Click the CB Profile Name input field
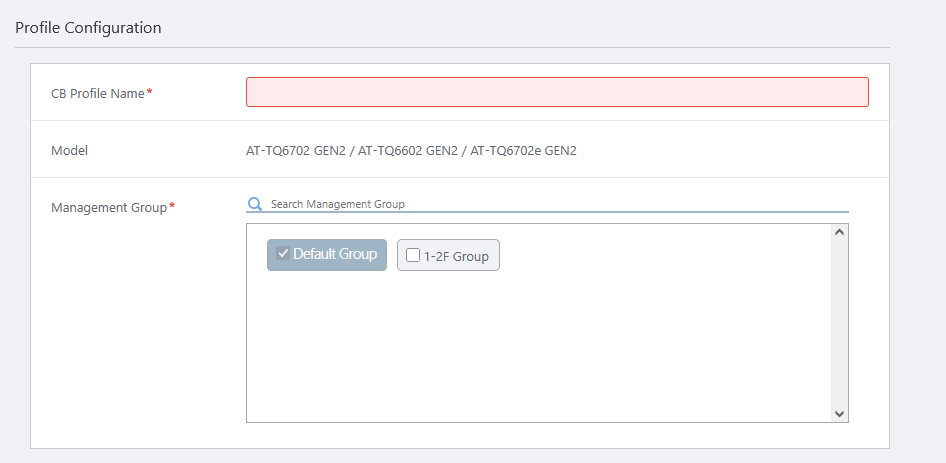The height and width of the screenshot is (463, 946). [557, 92]
